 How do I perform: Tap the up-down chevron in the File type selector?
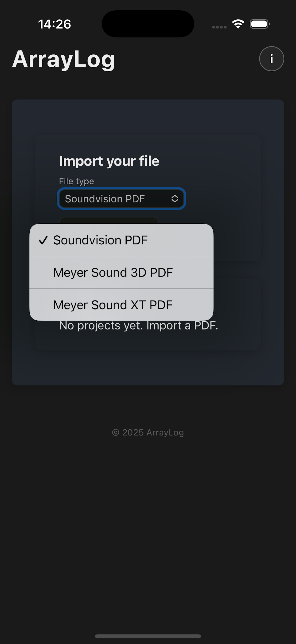[175, 199]
